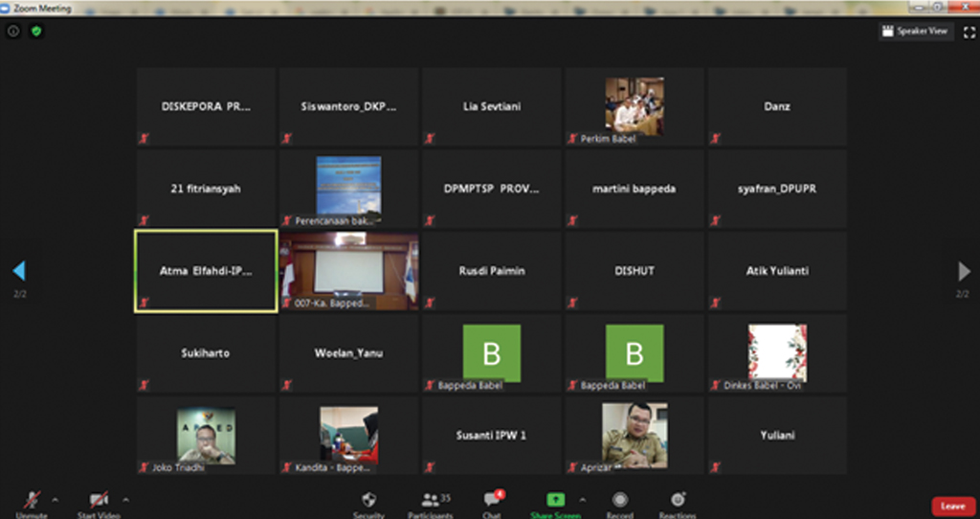This screenshot has width=980, height=519.
Task: Open the Participants panel
Action: tap(435, 500)
